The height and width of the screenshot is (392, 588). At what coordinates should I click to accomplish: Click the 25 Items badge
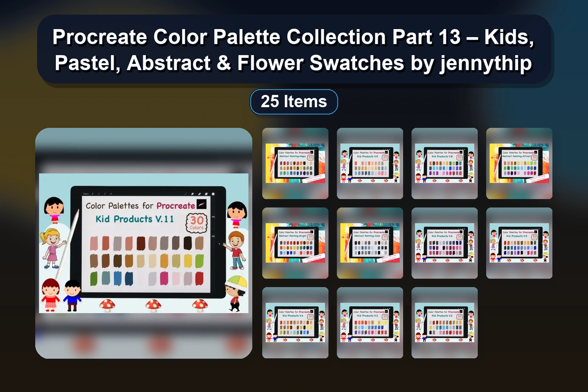pyautogui.click(x=294, y=102)
